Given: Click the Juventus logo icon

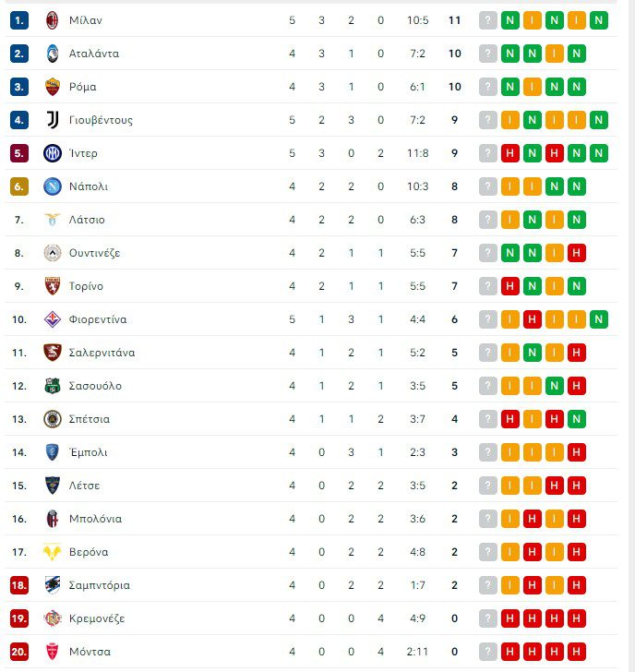Looking at the screenshot, I should pyautogui.click(x=53, y=120).
